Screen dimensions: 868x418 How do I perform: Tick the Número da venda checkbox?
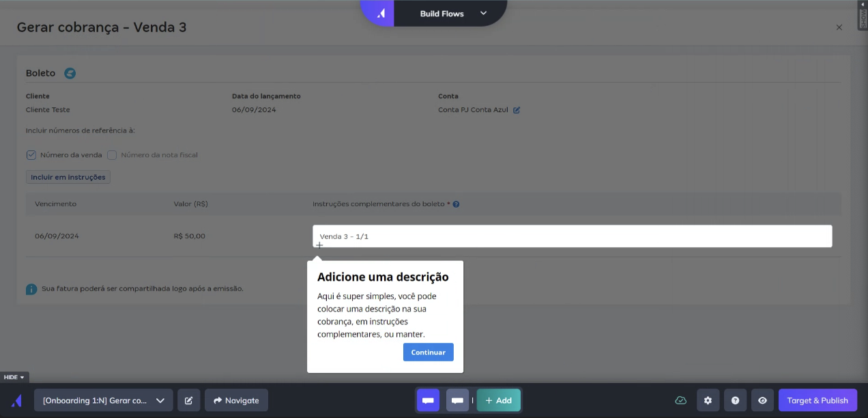click(31, 155)
